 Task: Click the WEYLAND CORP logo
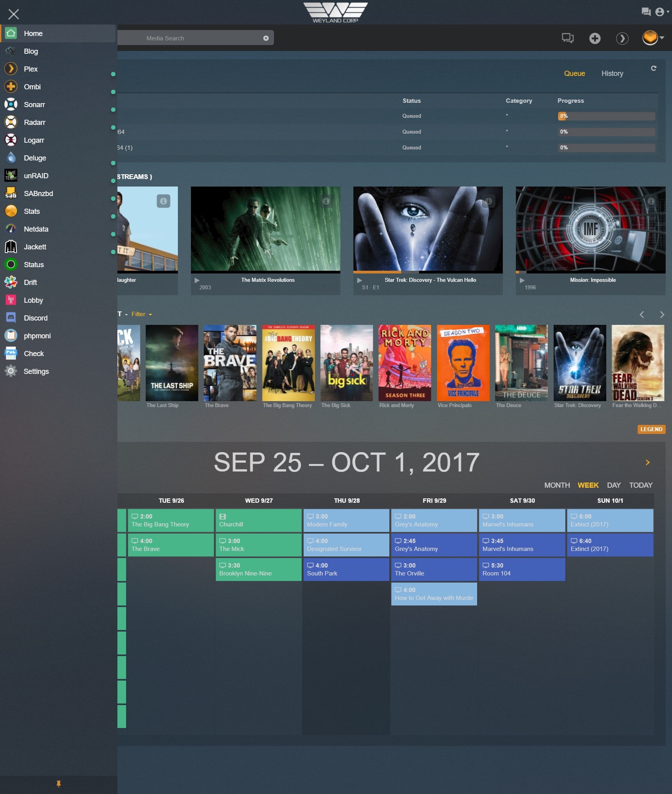[336, 12]
